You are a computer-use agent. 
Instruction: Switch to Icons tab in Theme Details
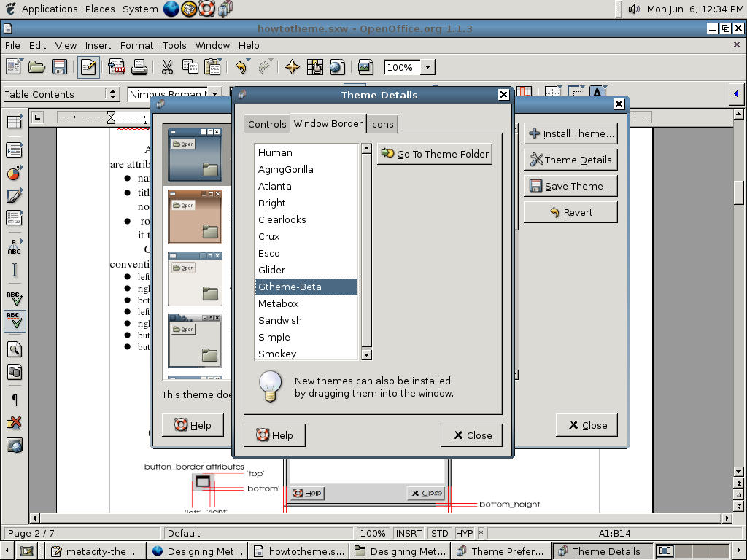[382, 124]
